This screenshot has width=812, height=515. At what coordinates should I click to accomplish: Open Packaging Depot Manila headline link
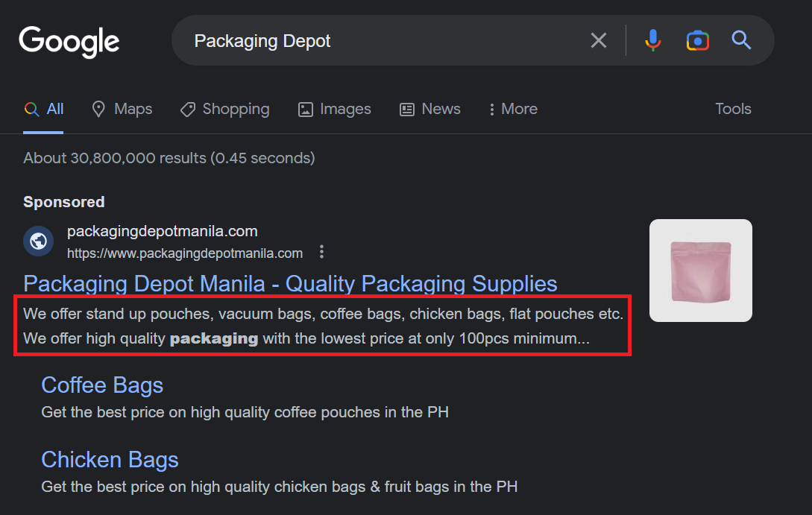coord(290,284)
